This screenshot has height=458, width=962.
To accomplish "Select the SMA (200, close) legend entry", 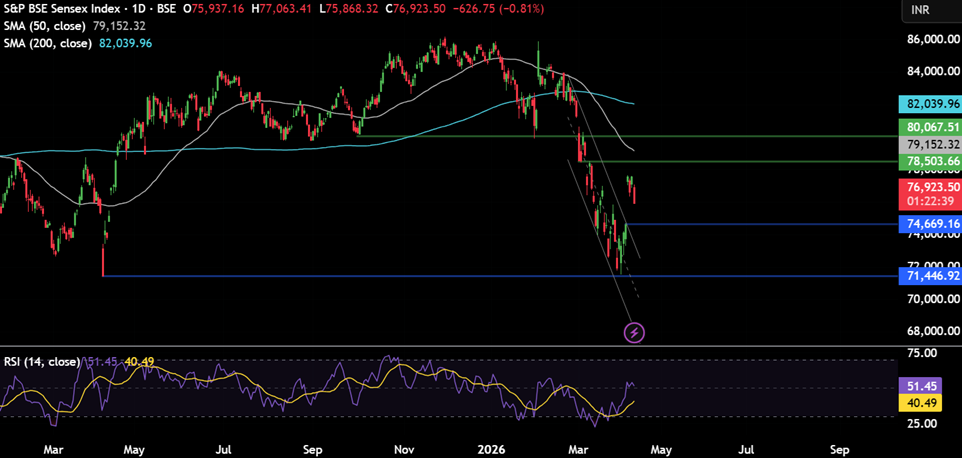I will (47, 43).
